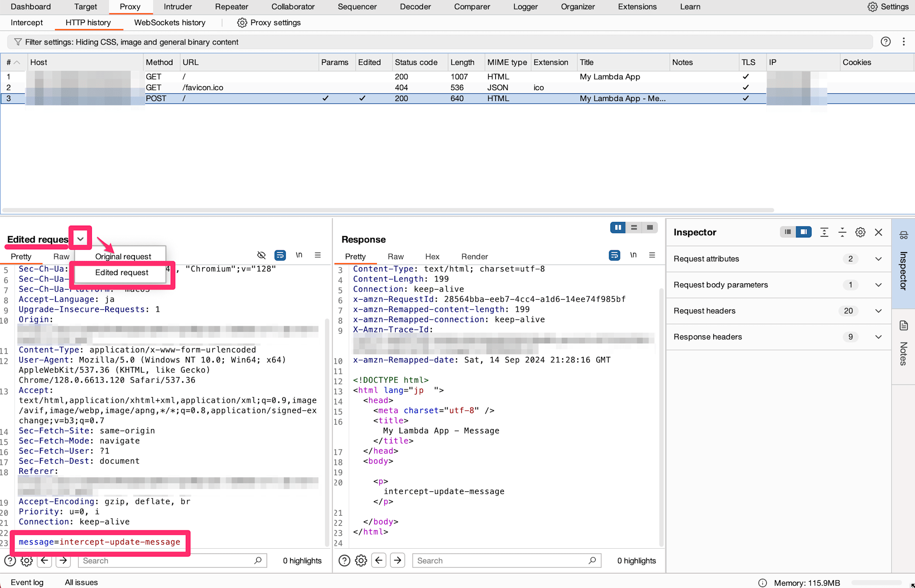Open Inspector settings gear
The width and height of the screenshot is (915, 588).
[x=860, y=232]
